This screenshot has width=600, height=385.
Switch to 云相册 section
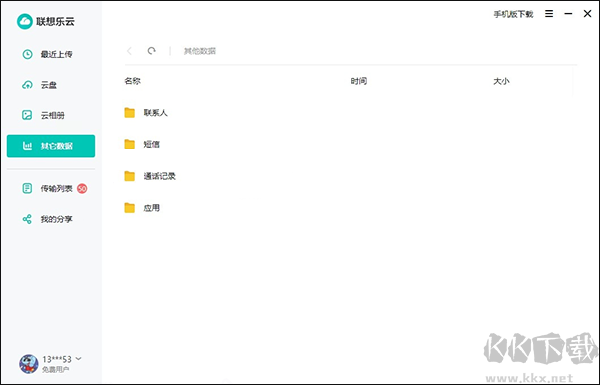[53, 115]
